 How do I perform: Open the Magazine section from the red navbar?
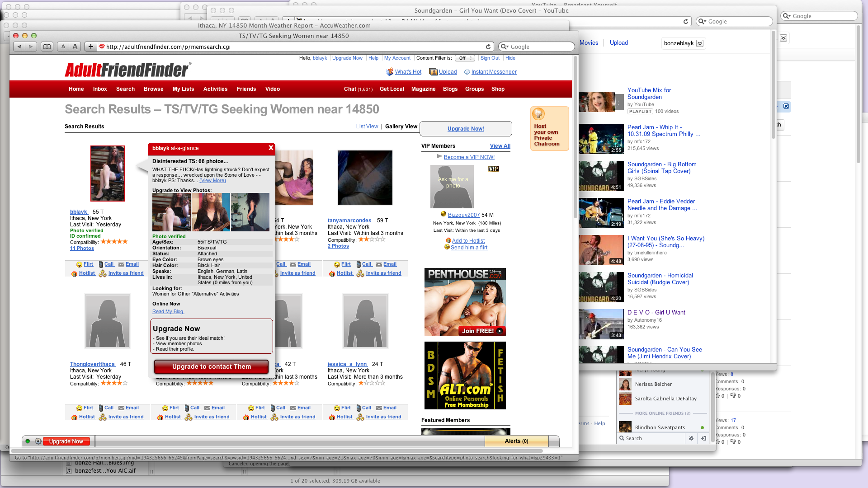pos(423,89)
